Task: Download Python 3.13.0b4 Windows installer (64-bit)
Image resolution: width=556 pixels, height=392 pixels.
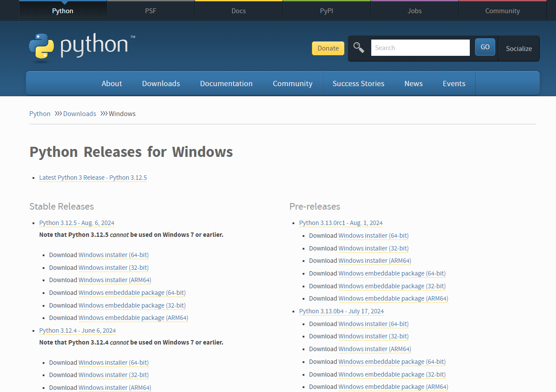Action: (373, 324)
